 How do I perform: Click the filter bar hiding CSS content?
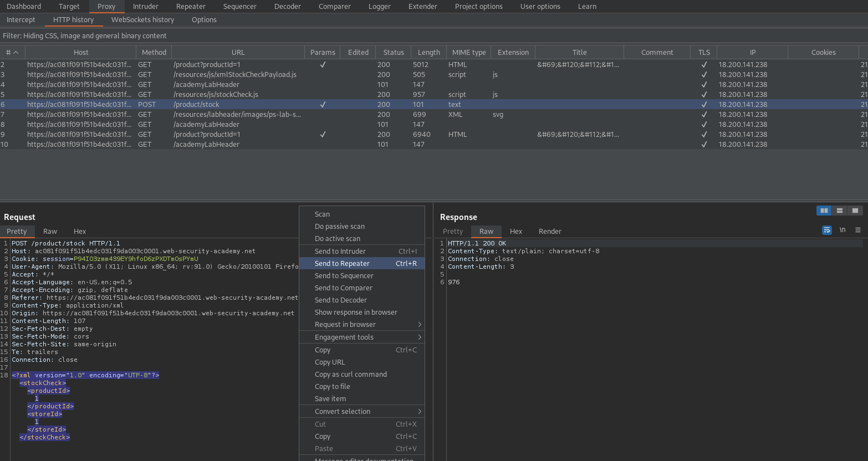click(x=434, y=35)
